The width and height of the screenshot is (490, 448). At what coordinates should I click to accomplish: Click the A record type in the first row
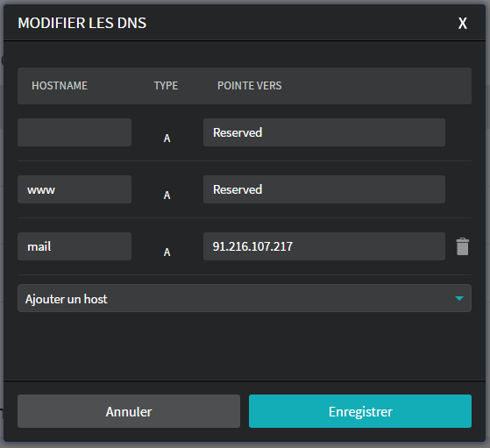[167, 139]
